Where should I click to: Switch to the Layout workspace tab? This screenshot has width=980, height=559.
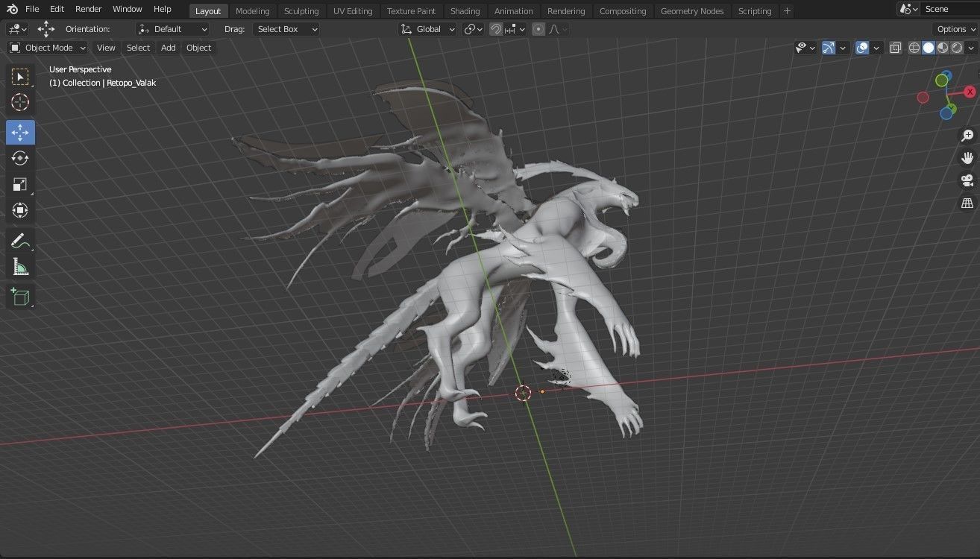click(208, 11)
